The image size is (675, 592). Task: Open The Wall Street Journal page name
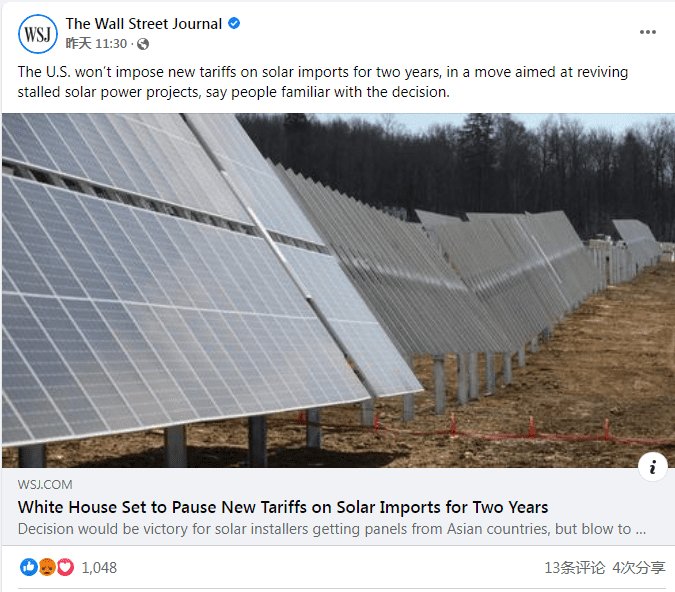pyautogui.click(x=144, y=23)
